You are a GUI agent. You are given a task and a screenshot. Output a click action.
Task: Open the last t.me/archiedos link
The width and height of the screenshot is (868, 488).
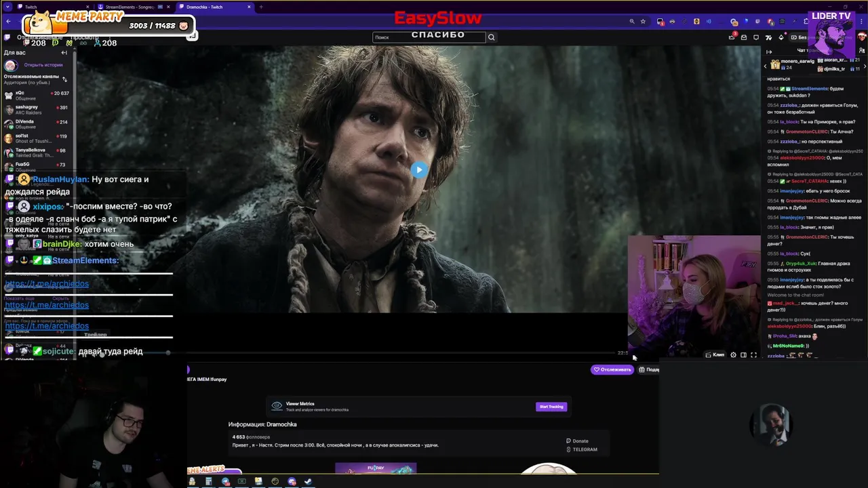pyautogui.click(x=47, y=326)
